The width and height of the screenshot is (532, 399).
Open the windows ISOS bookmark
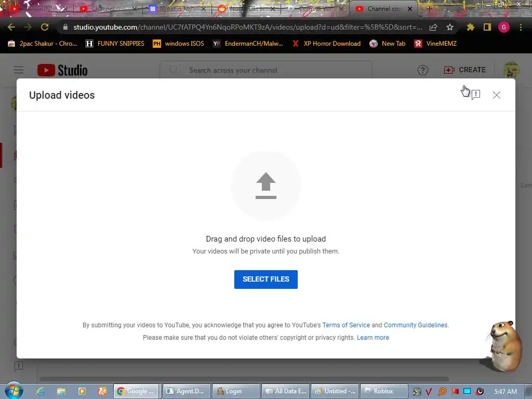point(179,44)
